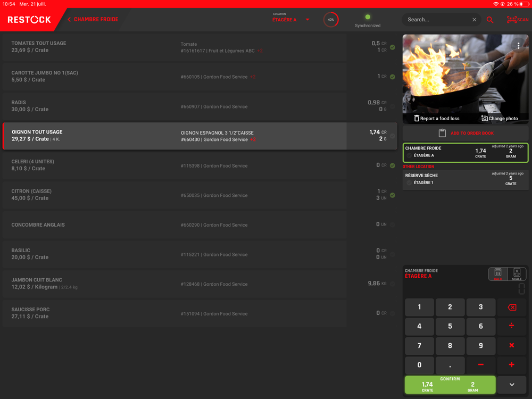This screenshot has width=532, height=399.
Task: Switch to Calc input mode tab
Action: point(498,274)
